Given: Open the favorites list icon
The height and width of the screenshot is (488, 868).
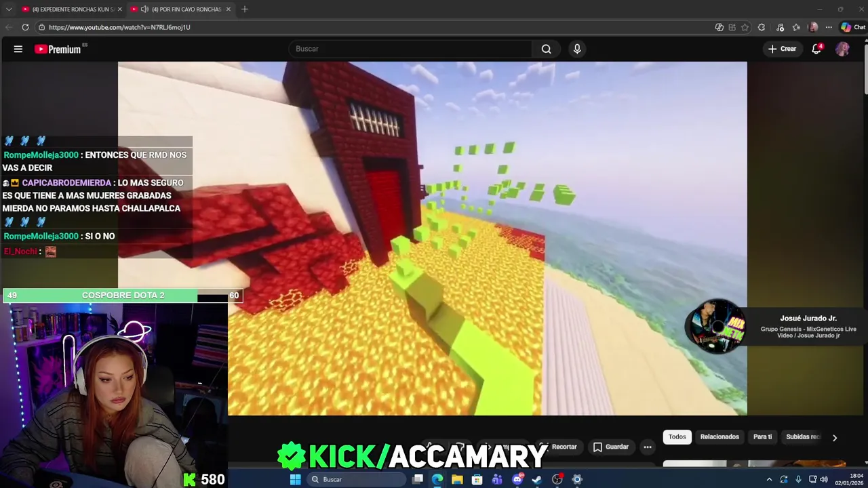Looking at the screenshot, I should 796,27.
